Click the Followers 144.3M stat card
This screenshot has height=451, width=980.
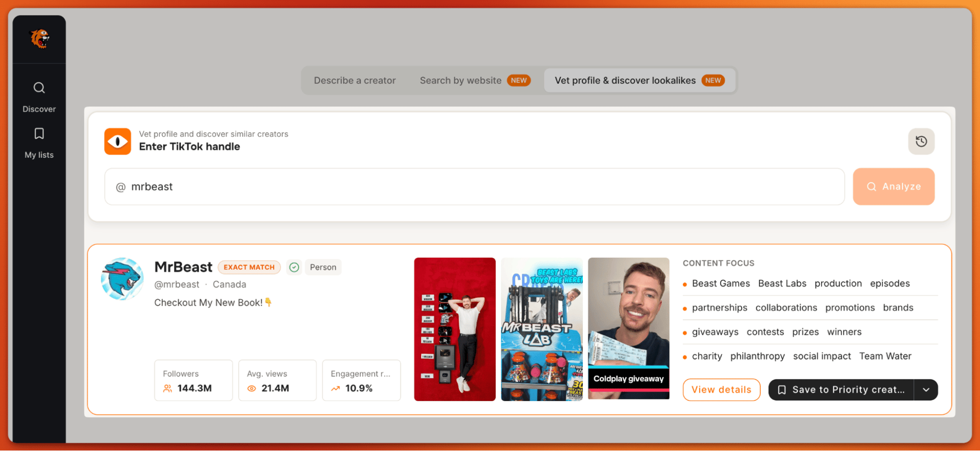click(x=193, y=381)
